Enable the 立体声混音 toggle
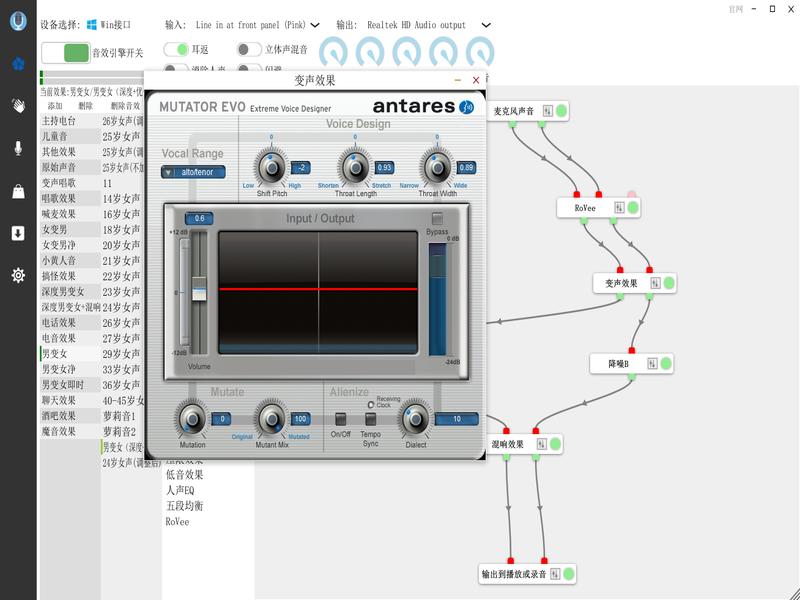800x600 pixels. (x=249, y=49)
